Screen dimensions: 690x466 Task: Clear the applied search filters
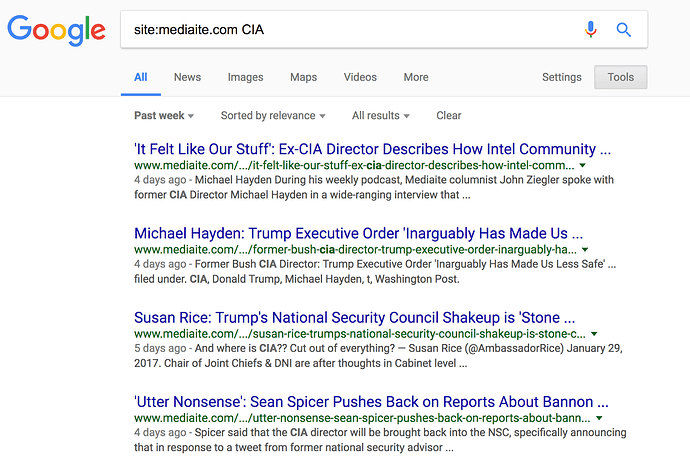tap(449, 116)
